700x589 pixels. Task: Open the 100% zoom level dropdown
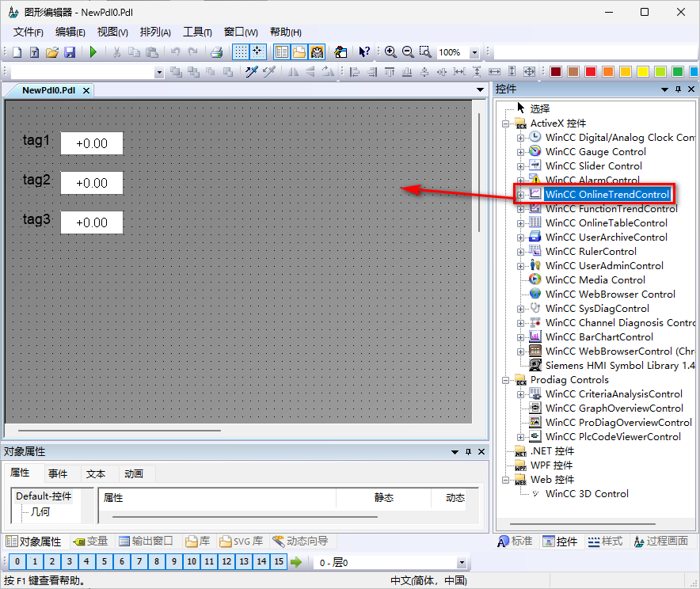[474, 53]
